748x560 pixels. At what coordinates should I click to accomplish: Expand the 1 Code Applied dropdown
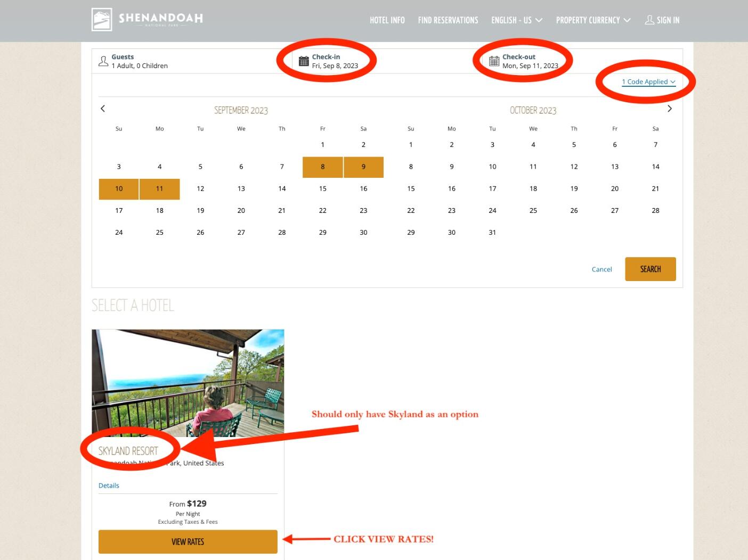click(x=649, y=81)
